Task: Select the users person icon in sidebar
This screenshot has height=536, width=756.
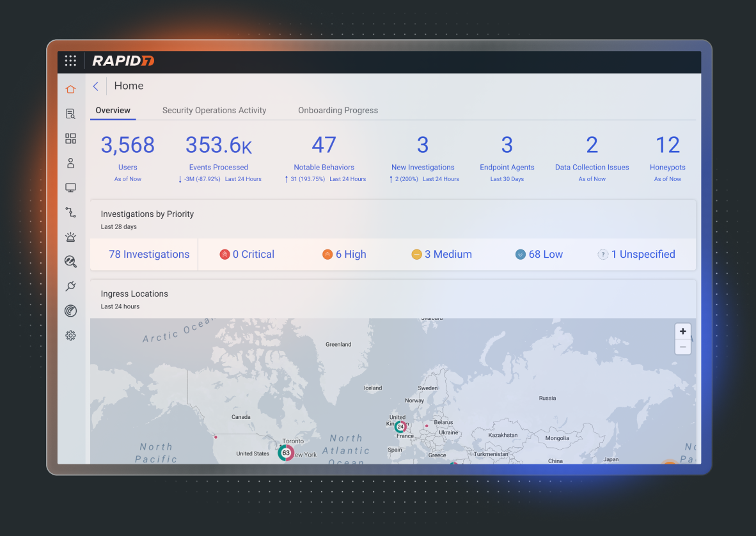Action: pyautogui.click(x=70, y=163)
